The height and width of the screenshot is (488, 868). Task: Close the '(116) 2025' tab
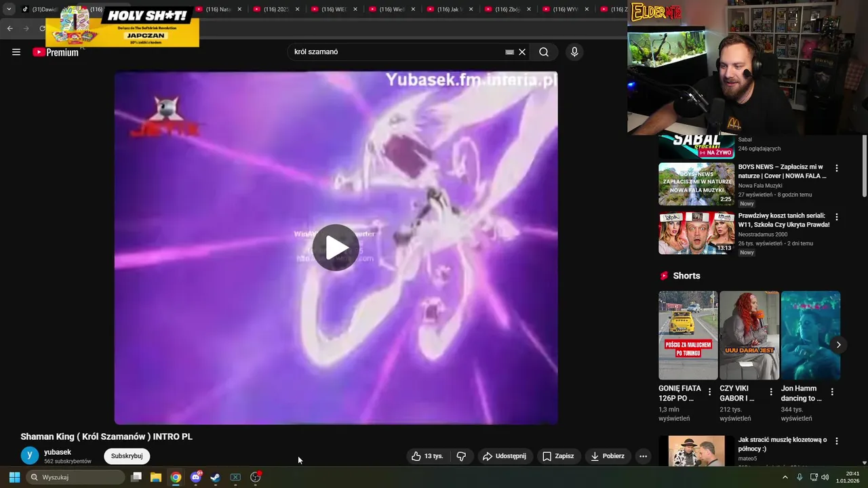click(297, 9)
